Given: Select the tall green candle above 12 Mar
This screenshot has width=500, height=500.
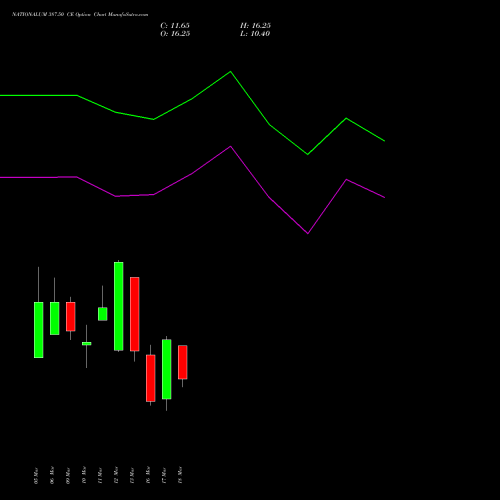Looking at the screenshot, I should [119, 306].
